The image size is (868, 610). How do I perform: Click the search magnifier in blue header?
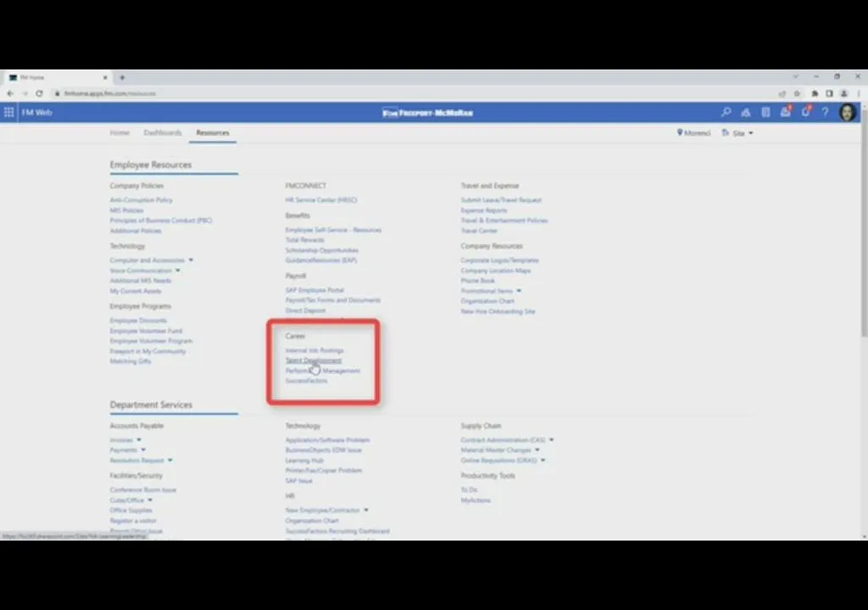click(726, 113)
